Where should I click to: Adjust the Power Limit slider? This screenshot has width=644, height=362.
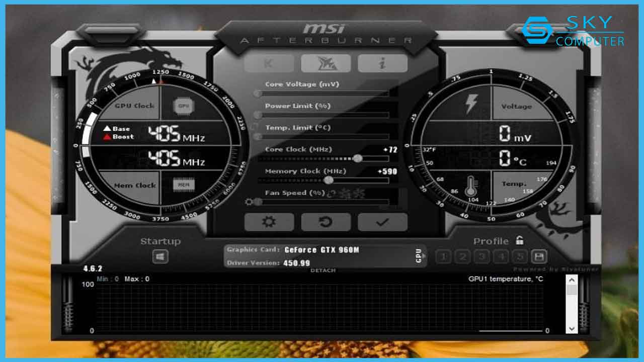click(323, 115)
